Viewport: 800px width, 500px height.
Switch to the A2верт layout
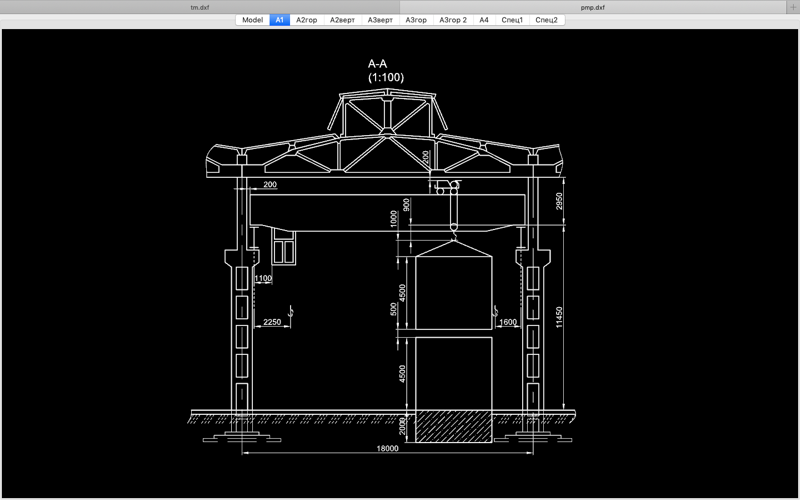click(x=342, y=20)
